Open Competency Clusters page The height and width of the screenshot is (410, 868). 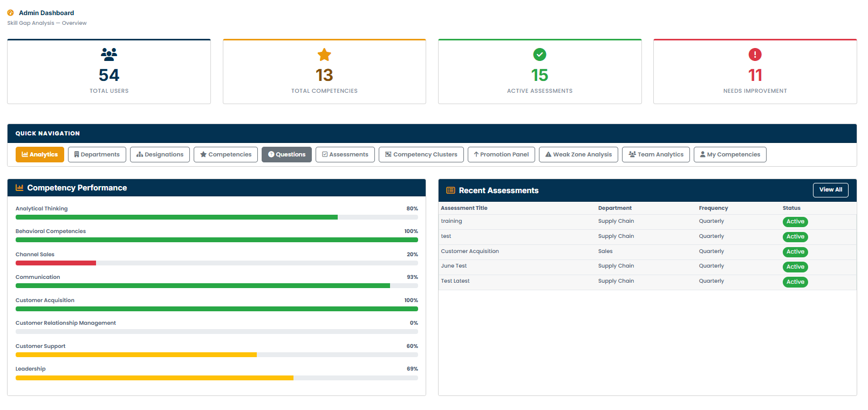(x=421, y=154)
